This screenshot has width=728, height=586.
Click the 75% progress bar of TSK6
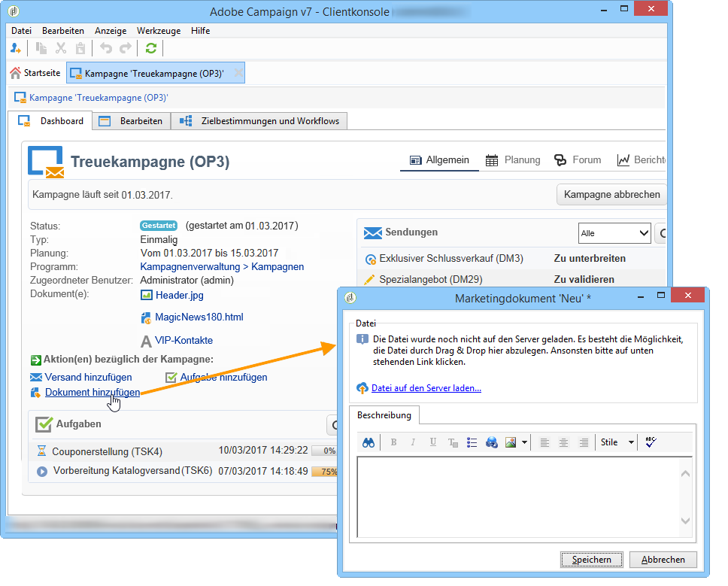tap(325, 472)
